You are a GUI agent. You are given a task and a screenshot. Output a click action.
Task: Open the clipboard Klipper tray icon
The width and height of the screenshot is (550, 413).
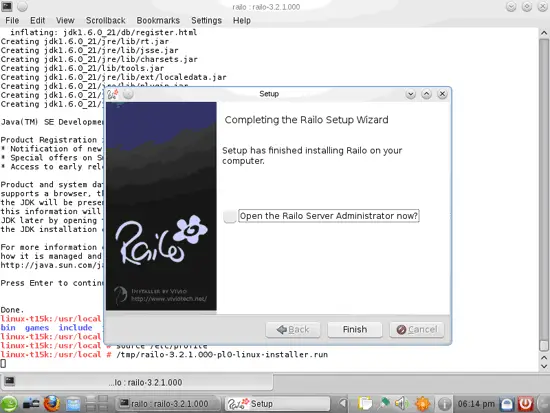(364, 404)
